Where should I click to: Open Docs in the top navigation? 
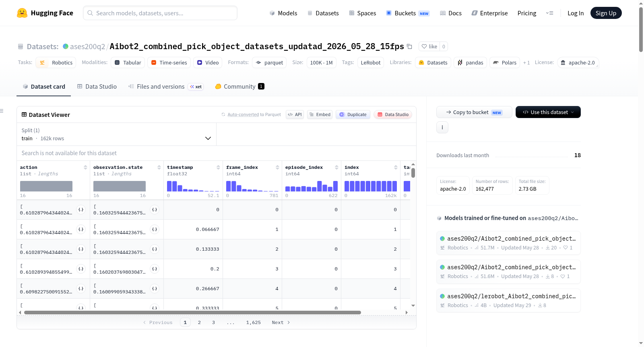[451, 13]
